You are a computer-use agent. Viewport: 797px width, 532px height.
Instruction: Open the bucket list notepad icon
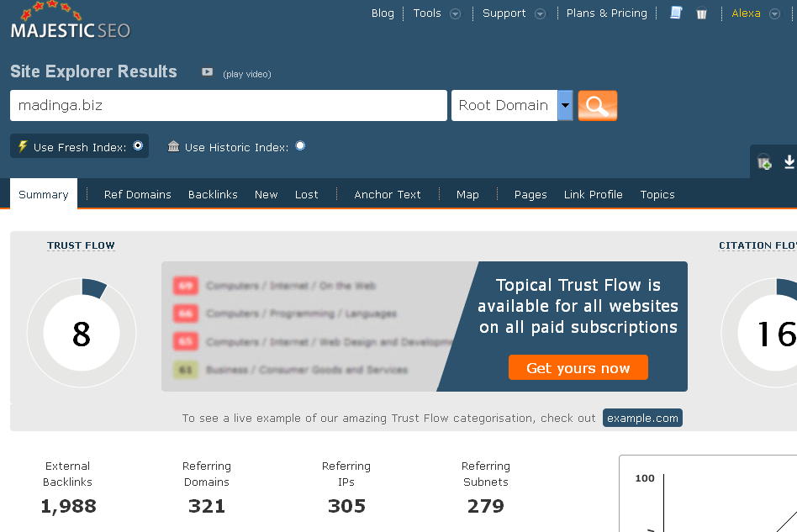[x=676, y=13]
